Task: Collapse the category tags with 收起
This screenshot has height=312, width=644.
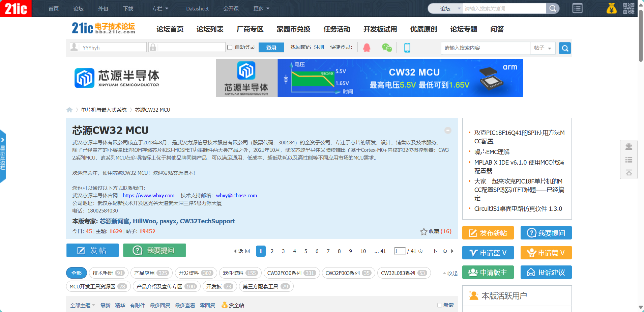Action: 450,273
